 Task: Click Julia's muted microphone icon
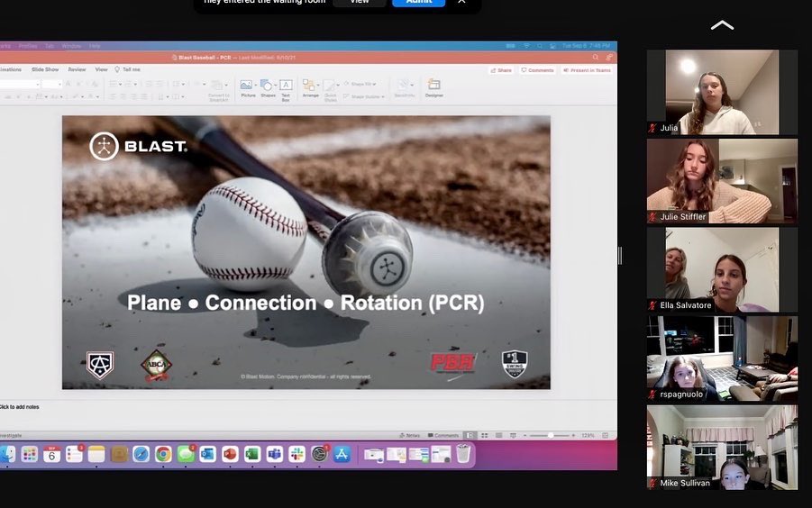coord(652,128)
